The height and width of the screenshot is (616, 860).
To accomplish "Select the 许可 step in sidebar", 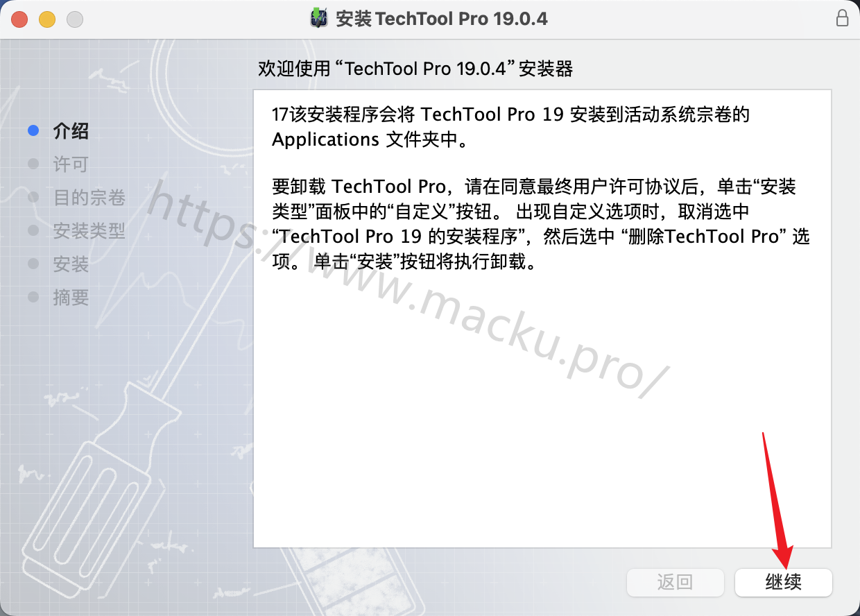I will (71, 164).
